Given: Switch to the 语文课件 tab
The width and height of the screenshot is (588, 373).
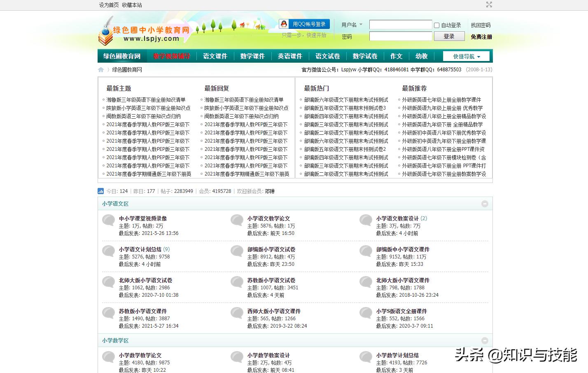Looking at the screenshot, I should [216, 56].
